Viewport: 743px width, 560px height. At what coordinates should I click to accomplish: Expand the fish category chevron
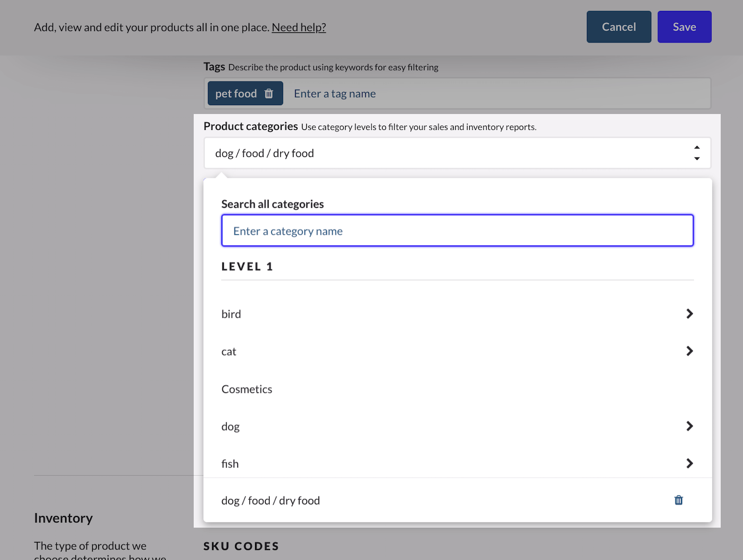point(689,463)
